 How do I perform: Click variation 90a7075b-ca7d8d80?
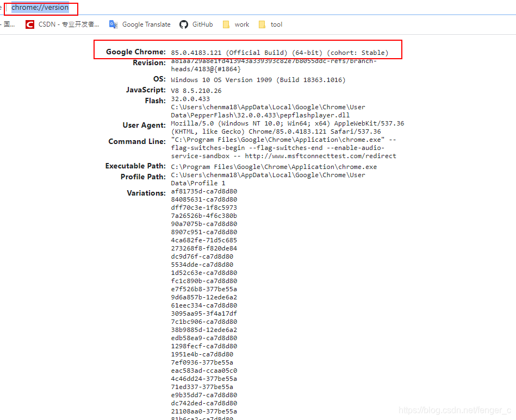tap(204, 224)
